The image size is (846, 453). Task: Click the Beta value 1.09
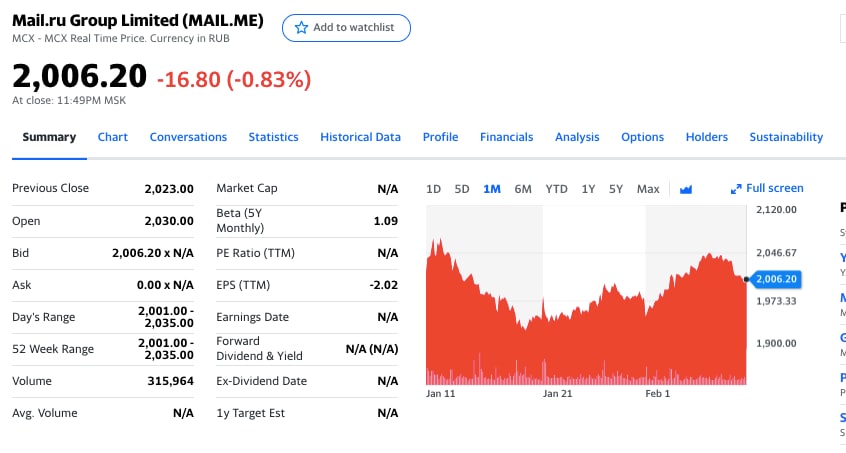click(386, 221)
